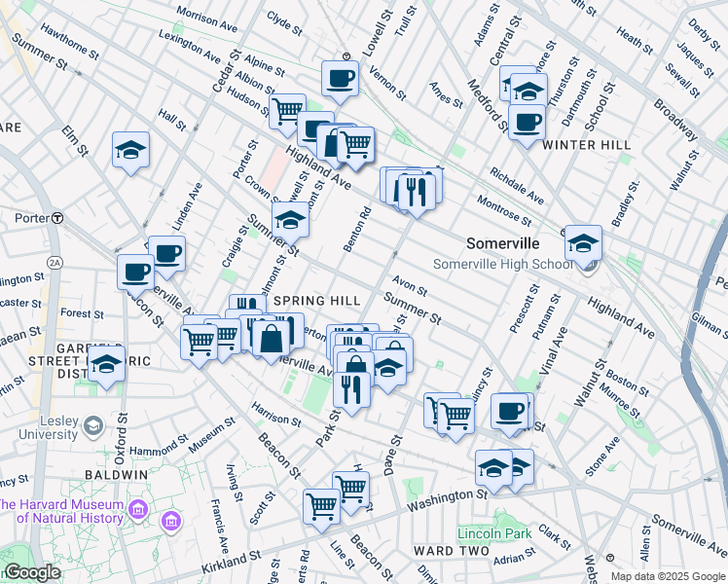The image size is (728, 584).
Task: Click the Map data ©2025 Google text
Action: click(x=669, y=577)
